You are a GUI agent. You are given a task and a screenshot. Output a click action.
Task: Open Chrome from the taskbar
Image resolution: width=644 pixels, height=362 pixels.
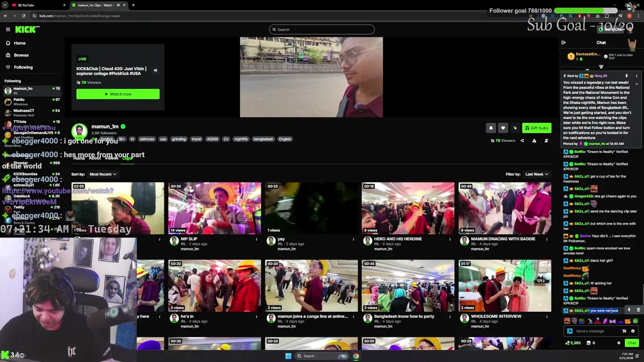356,356
